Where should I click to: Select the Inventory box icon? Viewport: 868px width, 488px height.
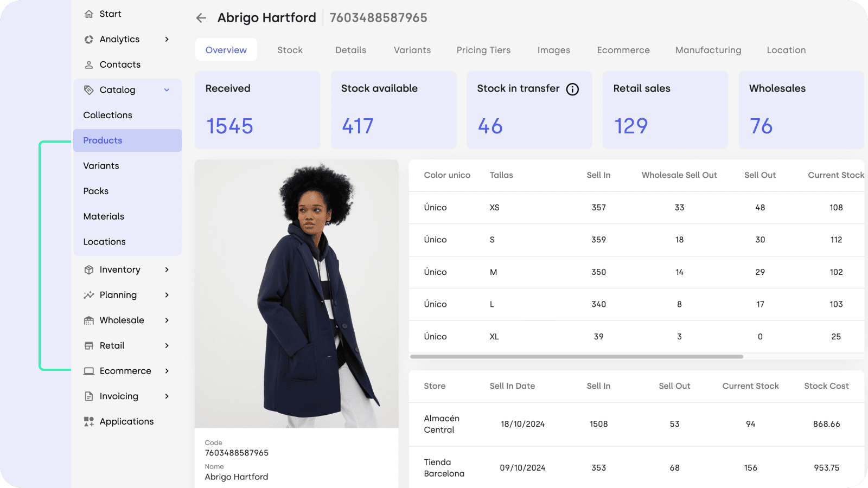pyautogui.click(x=88, y=269)
